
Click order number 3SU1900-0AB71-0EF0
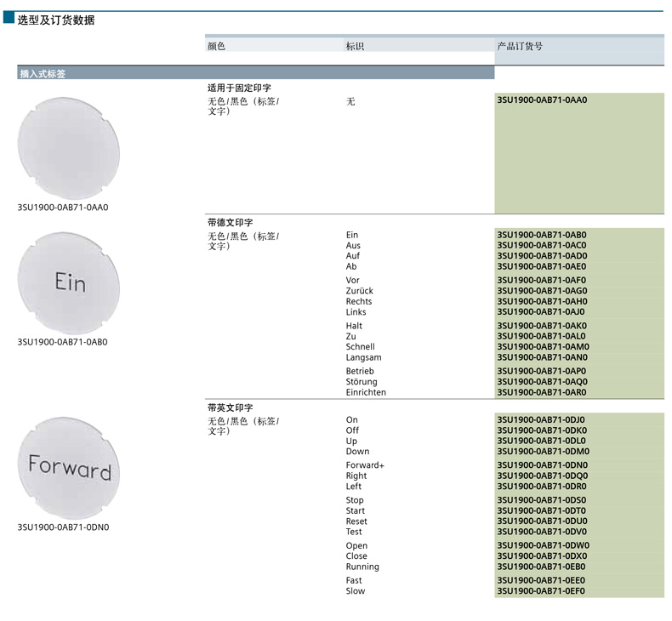pos(542,591)
